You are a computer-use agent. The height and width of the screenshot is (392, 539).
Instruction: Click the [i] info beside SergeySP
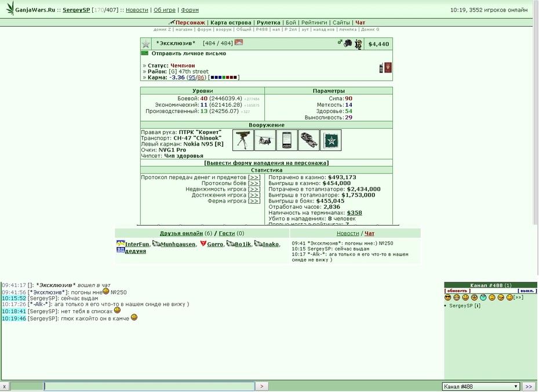(x=478, y=306)
